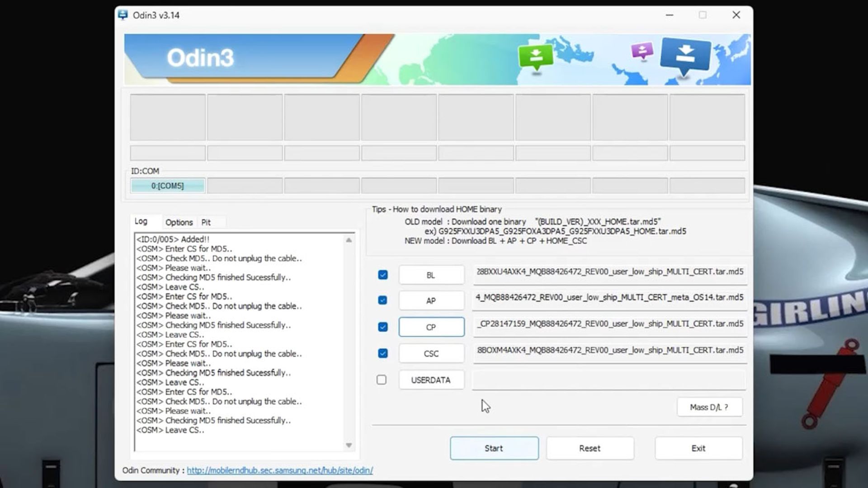Uncheck the CSC checkbox
This screenshot has width=868, height=488.
coord(382,353)
